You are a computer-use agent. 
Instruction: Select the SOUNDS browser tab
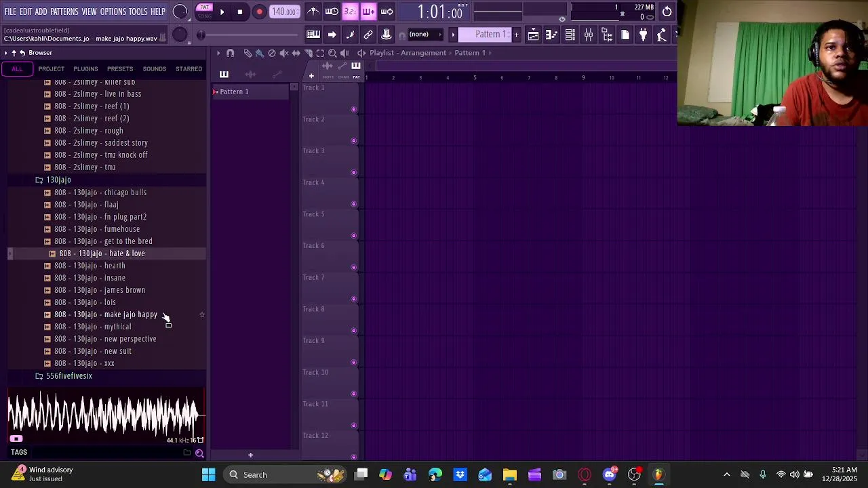coord(154,68)
